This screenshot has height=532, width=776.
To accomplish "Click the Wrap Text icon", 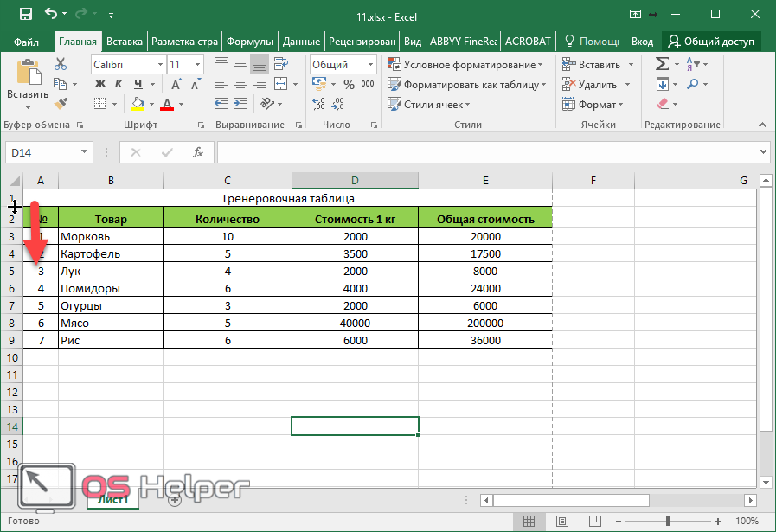I will [x=281, y=65].
